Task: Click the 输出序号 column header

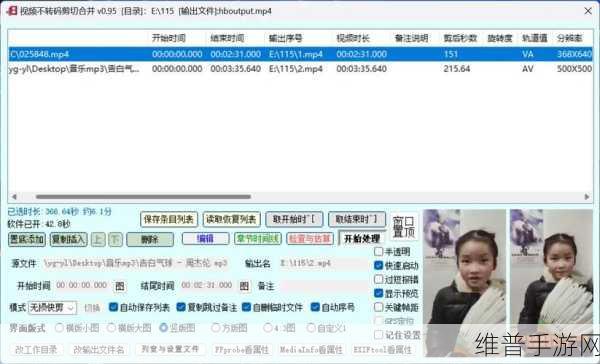Action: pyautogui.click(x=285, y=38)
